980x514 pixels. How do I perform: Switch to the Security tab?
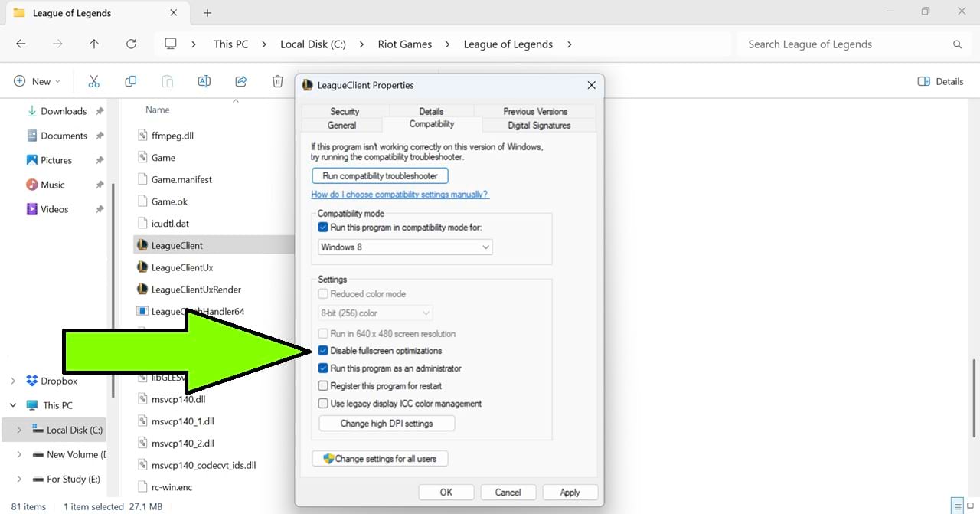(x=345, y=111)
